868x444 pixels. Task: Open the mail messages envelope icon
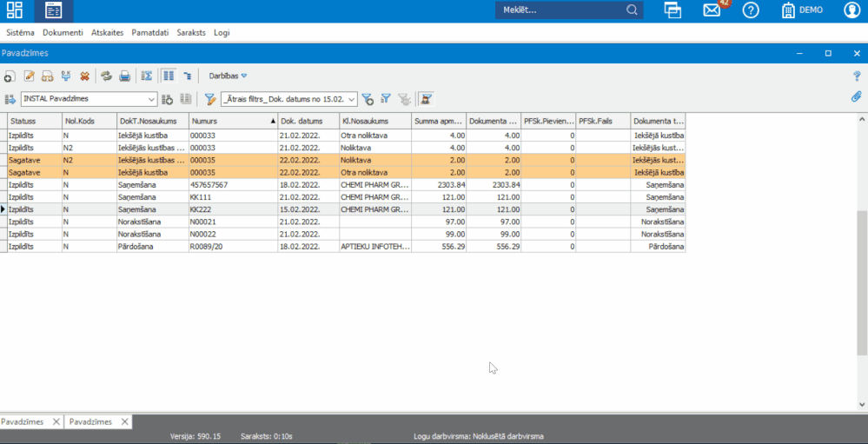712,10
